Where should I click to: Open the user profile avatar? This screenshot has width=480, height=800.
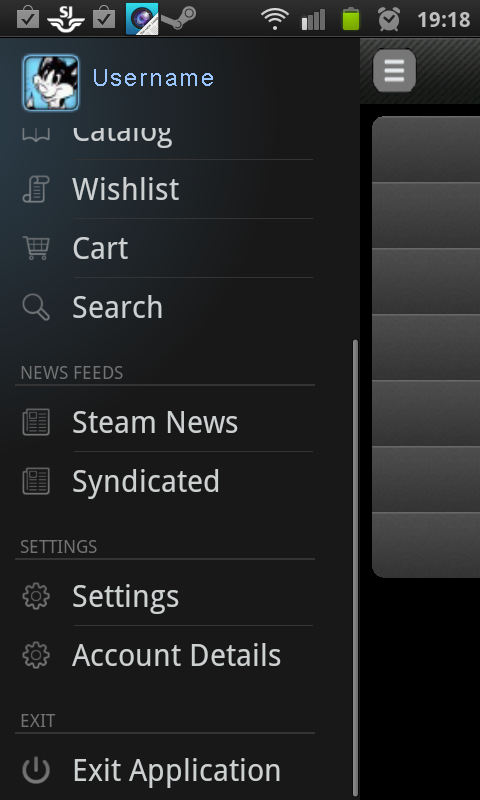tap(50, 83)
